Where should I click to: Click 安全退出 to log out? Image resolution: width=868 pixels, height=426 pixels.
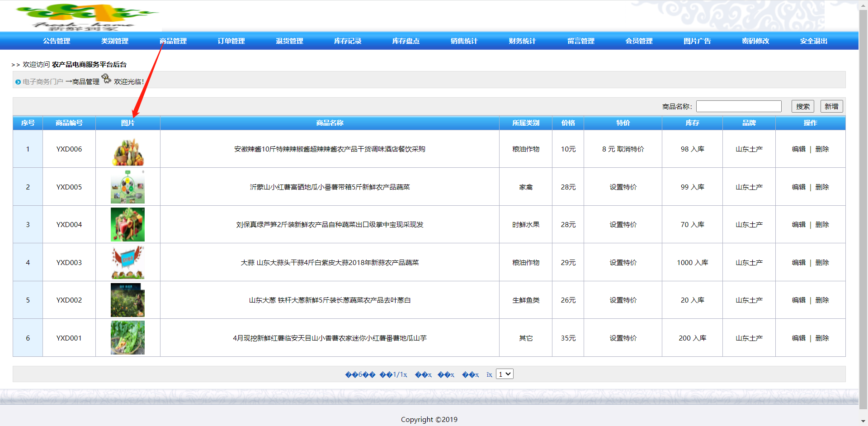pyautogui.click(x=812, y=41)
